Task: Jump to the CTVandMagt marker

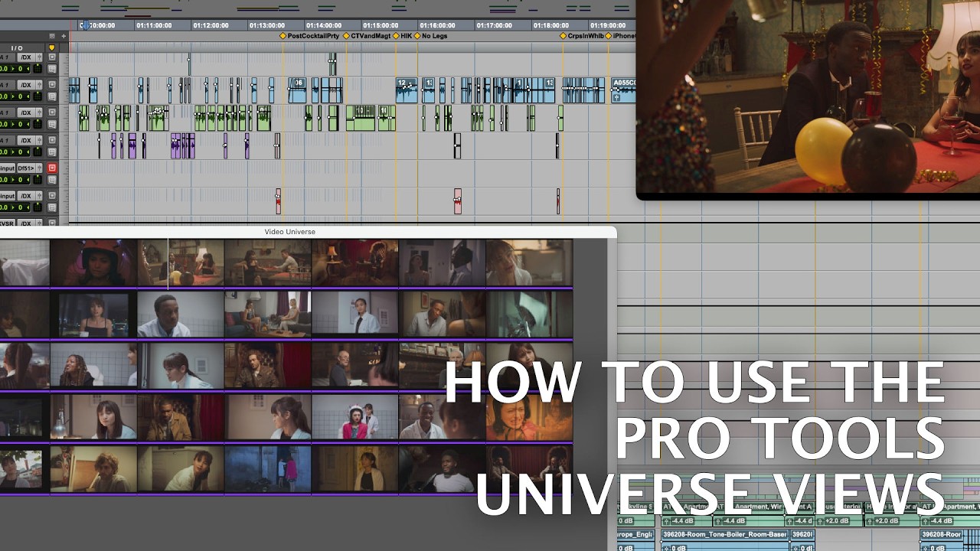Action: click(367, 36)
